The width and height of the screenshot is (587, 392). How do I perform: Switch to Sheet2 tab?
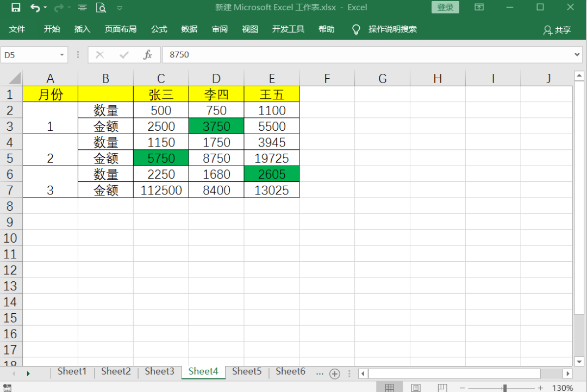[x=116, y=371]
